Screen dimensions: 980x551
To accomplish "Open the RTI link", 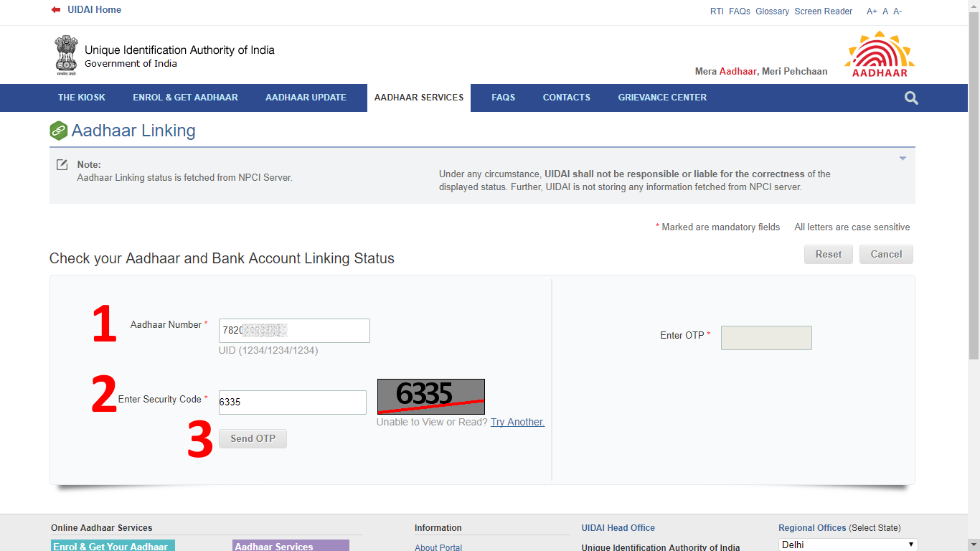I will point(717,11).
